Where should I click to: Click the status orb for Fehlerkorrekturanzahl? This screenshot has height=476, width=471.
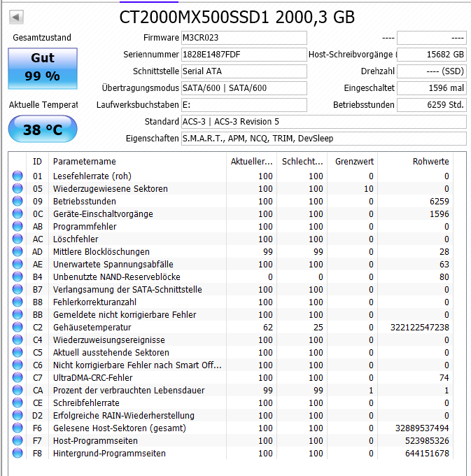tap(17, 302)
